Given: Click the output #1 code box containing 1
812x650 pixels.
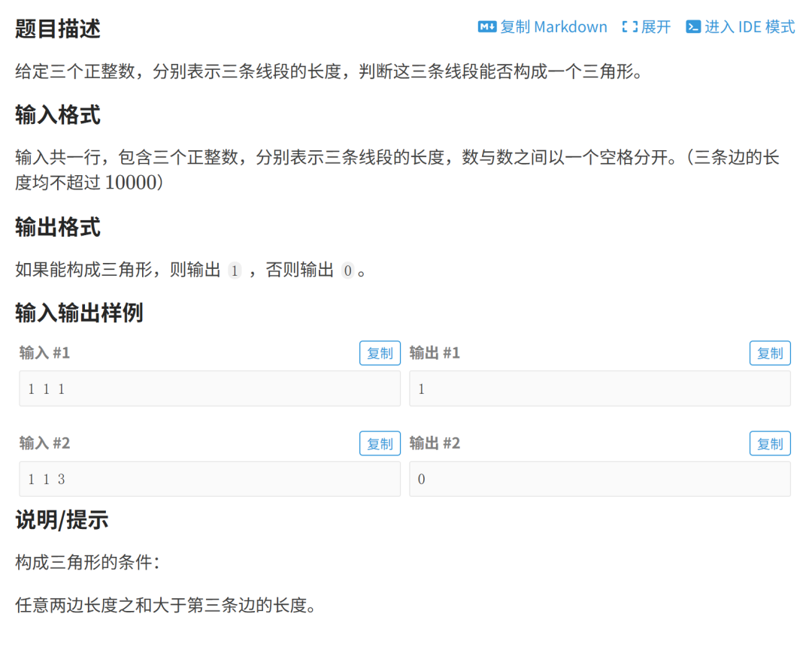Looking at the screenshot, I should click(x=600, y=388).
